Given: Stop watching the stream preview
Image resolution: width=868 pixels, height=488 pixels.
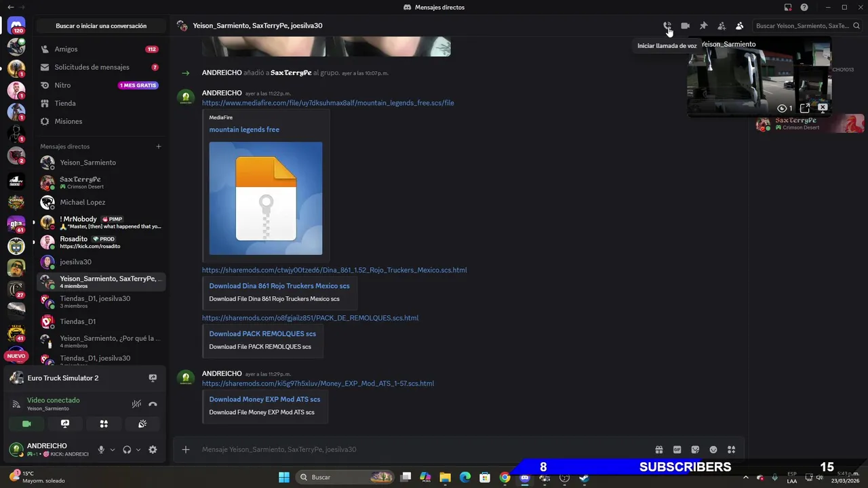Looking at the screenshot, I should pyautogui.click(x=823, y=107).
